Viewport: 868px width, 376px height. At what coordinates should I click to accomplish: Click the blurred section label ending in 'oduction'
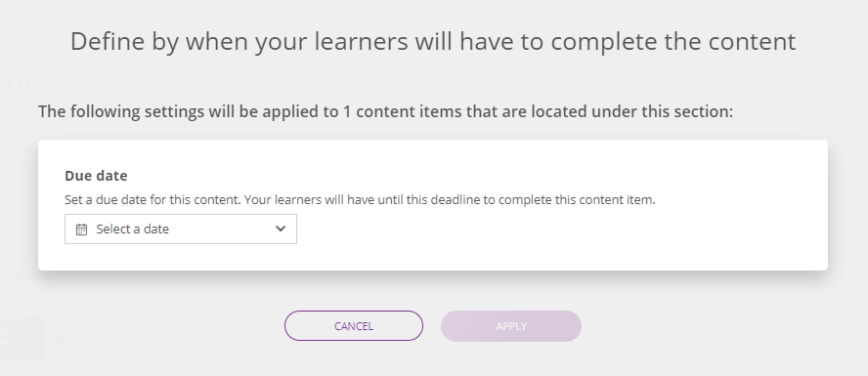24,274
